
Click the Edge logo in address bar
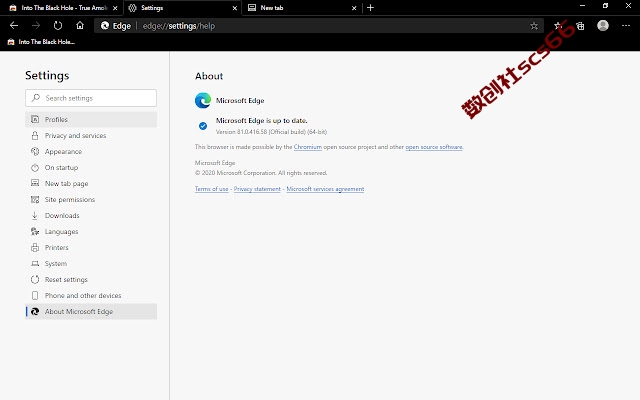105,26
